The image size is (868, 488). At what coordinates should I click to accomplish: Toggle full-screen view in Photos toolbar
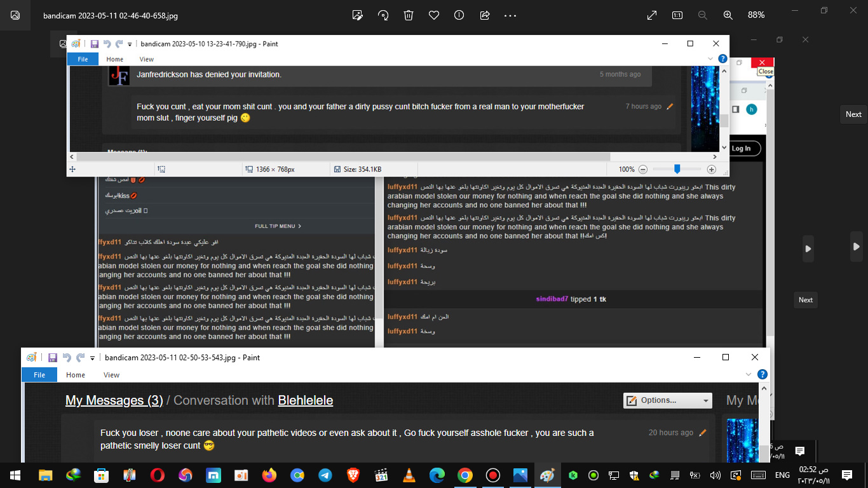tap(652, 15)
